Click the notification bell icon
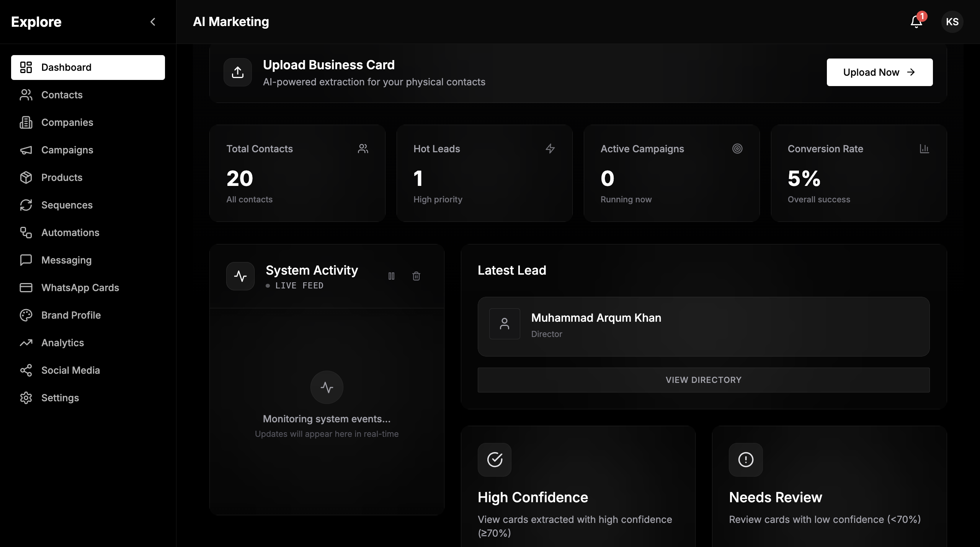Viewport: 980px width, 547px height. tap(916, 22)
